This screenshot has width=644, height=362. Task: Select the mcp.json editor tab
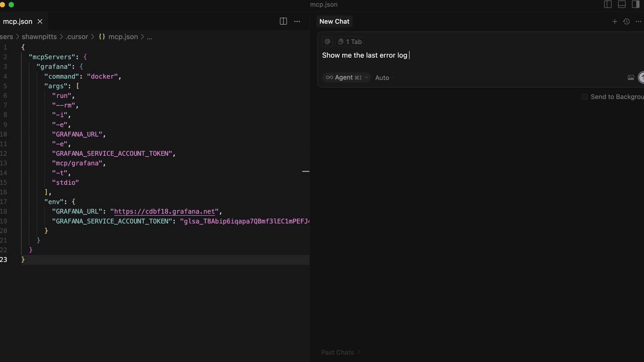click(x=17, y=21)
